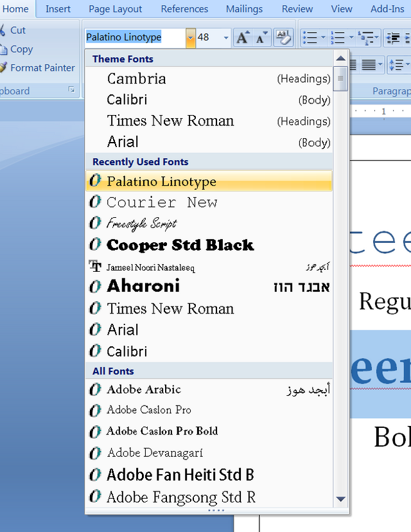Select Adobe Caslon Pro Bold font
The width and height of the screenshot is (411, 532).
coord(209,431)
